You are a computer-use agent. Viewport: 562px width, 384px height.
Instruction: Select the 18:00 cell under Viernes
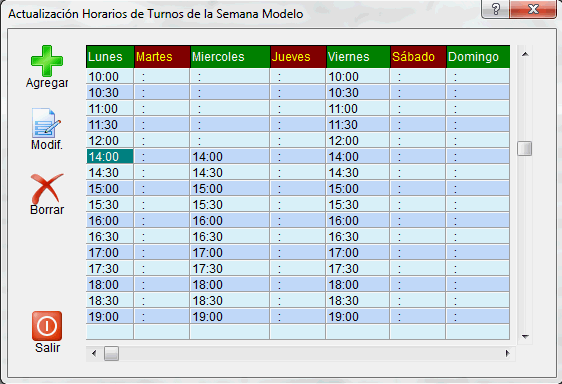(358, 285)
